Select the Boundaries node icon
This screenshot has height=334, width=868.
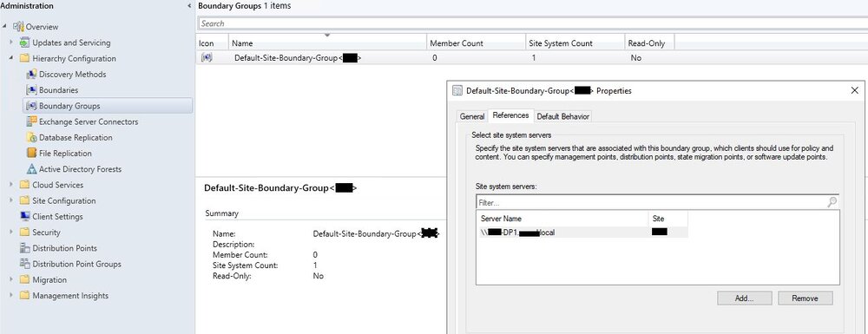[x=31, y=89]
